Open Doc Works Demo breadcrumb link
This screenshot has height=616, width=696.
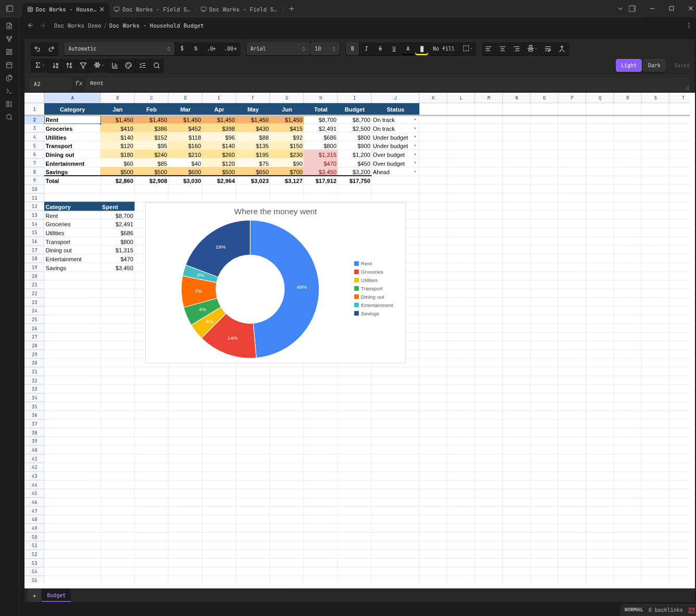click(x=78, y=26)
